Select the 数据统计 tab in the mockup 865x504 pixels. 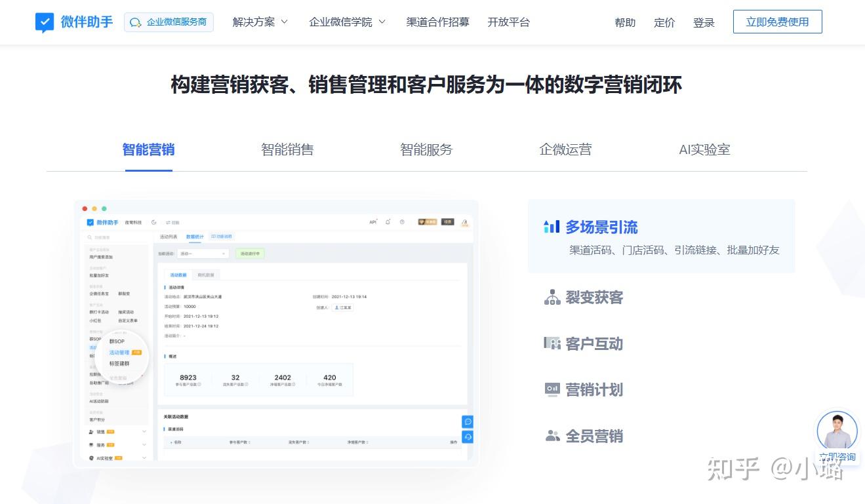coord(195,237)
